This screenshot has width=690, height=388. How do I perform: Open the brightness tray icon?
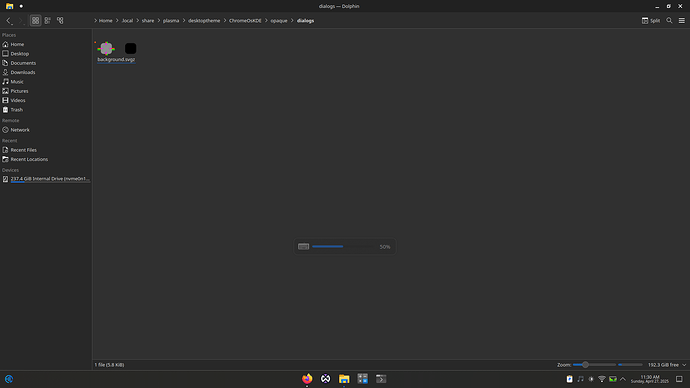coord(591,379)
